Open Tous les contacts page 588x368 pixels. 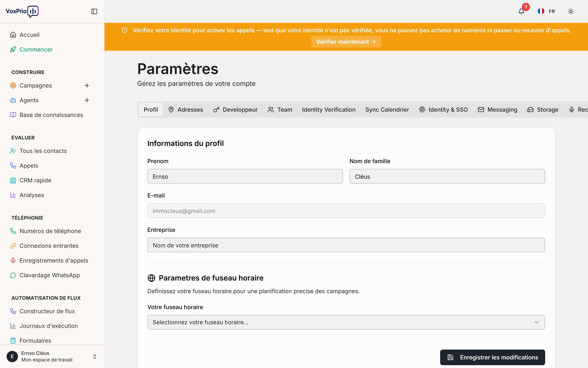point(43,151)
